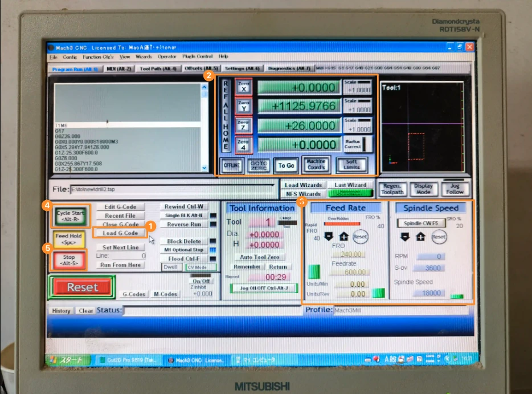Open the Plugin Control menu

tap(198, 56)
